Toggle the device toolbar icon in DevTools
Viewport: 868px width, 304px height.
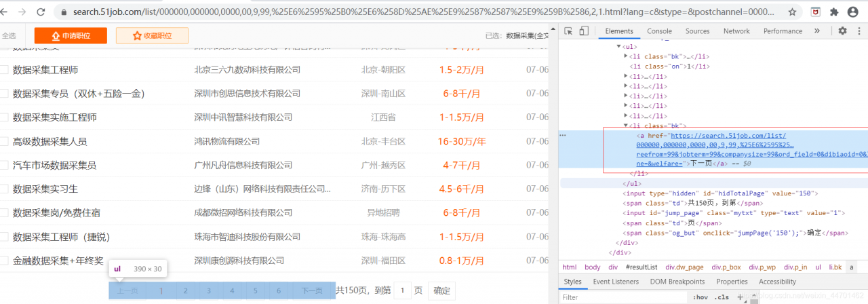pyautogui.click(x=584, y=31)
